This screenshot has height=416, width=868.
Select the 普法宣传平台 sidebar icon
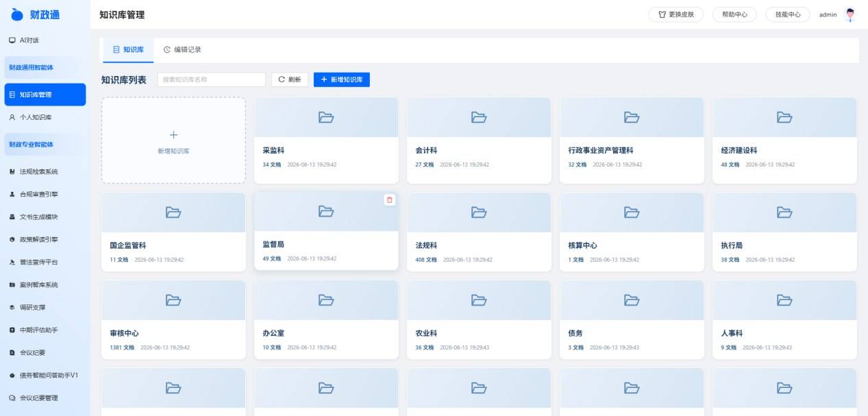(12, 262)
